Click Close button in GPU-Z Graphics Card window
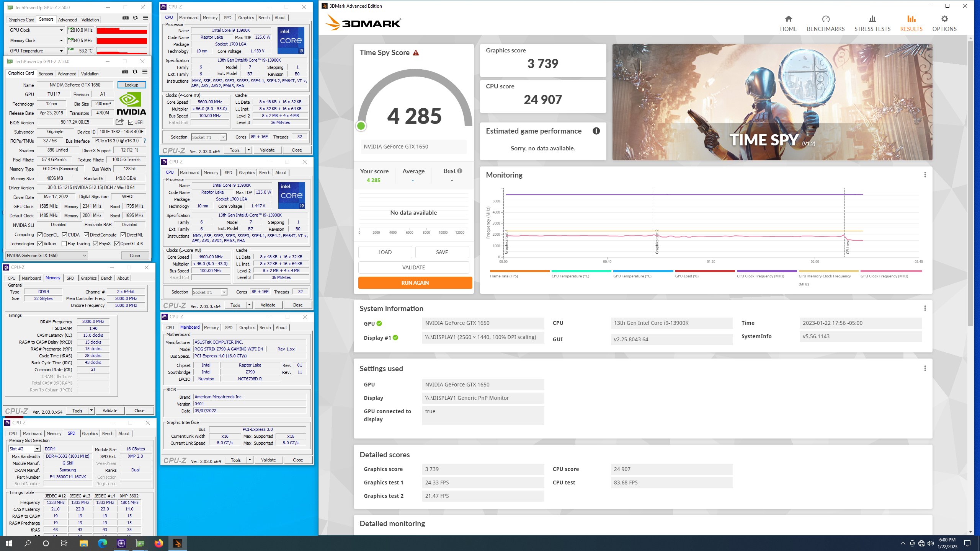The width and height of the screenshot is (980, 551). pyautogui.click(x=135, y=255)
